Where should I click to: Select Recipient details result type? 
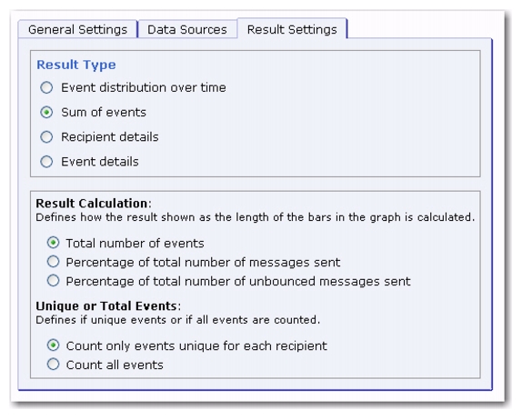tap(46, 137)
